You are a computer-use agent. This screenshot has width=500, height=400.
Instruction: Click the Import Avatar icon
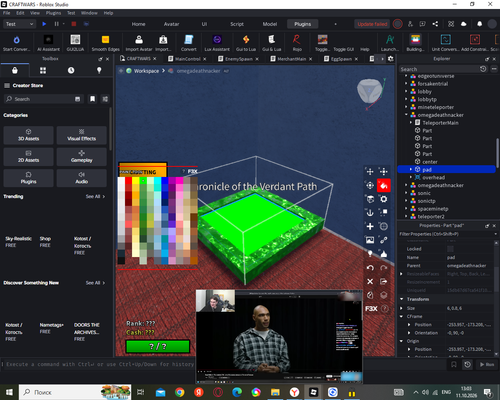139,43
